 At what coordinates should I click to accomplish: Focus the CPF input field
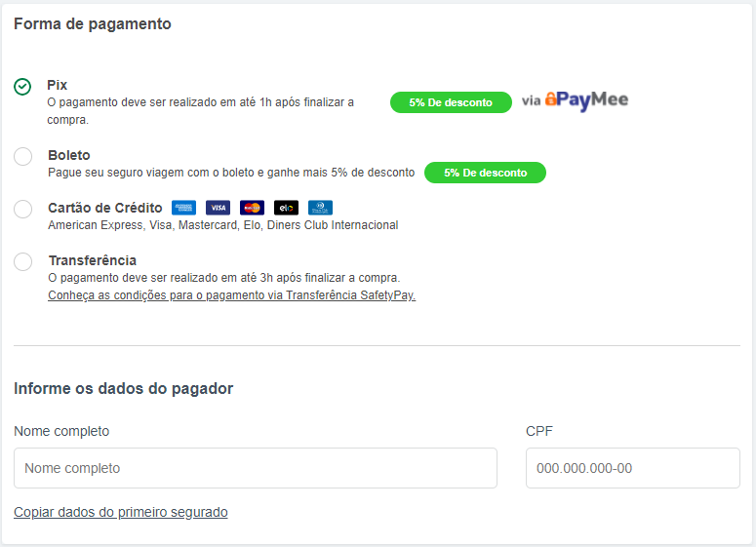point(632,468)
